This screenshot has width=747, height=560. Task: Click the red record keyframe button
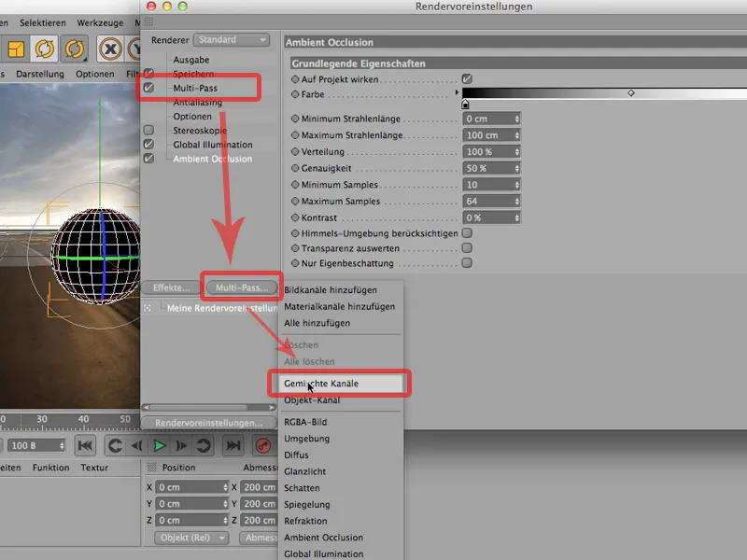pos(263,446)
